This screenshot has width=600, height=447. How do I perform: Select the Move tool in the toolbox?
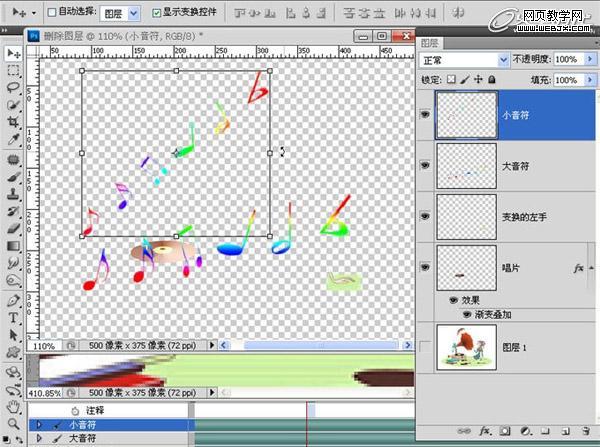(14, 53)
